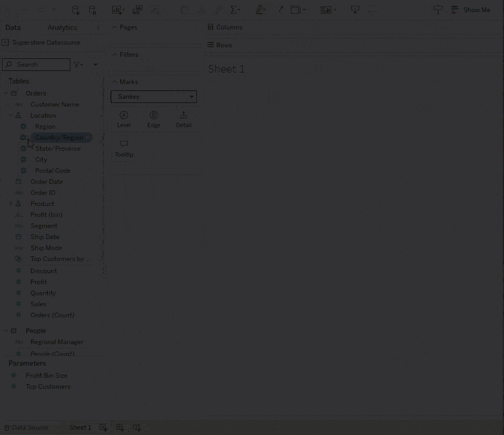This screenshot has height=435, width=504.
Task: Collapse the Location hierarchy
Action: point(10,116)
